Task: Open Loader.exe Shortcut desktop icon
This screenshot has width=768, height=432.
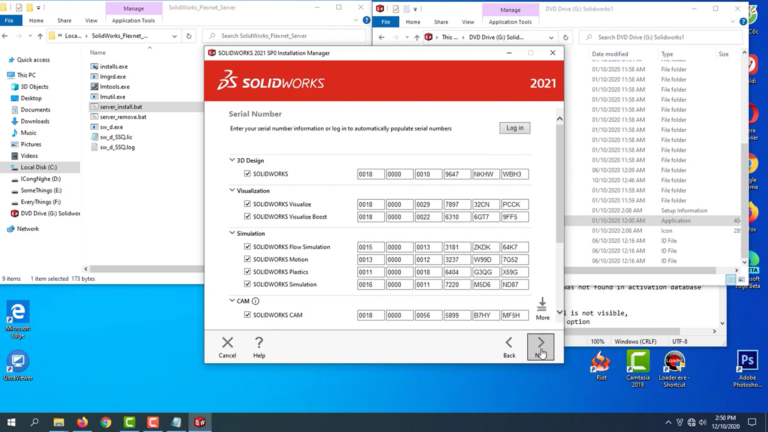Action: (674, 369)
